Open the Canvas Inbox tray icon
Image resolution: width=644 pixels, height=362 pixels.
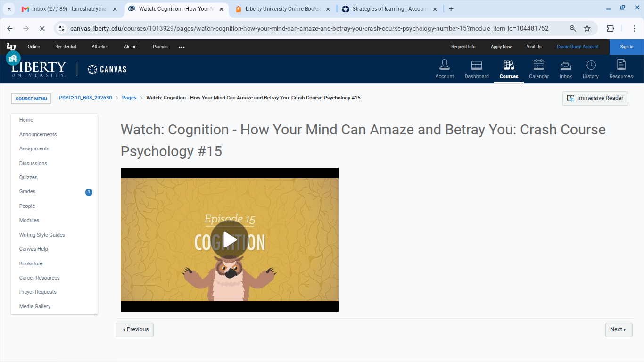click(x=566, y=69)
